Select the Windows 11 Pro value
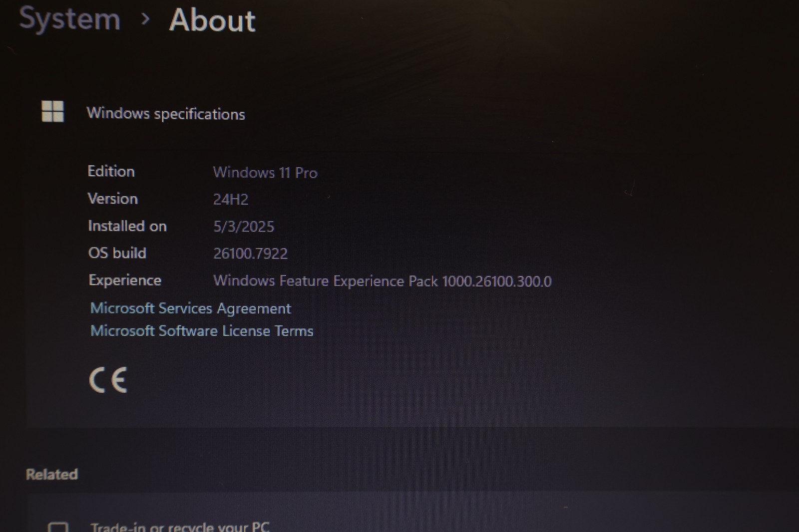This screenshot has width=799, height=532. (x=265, y=173)
